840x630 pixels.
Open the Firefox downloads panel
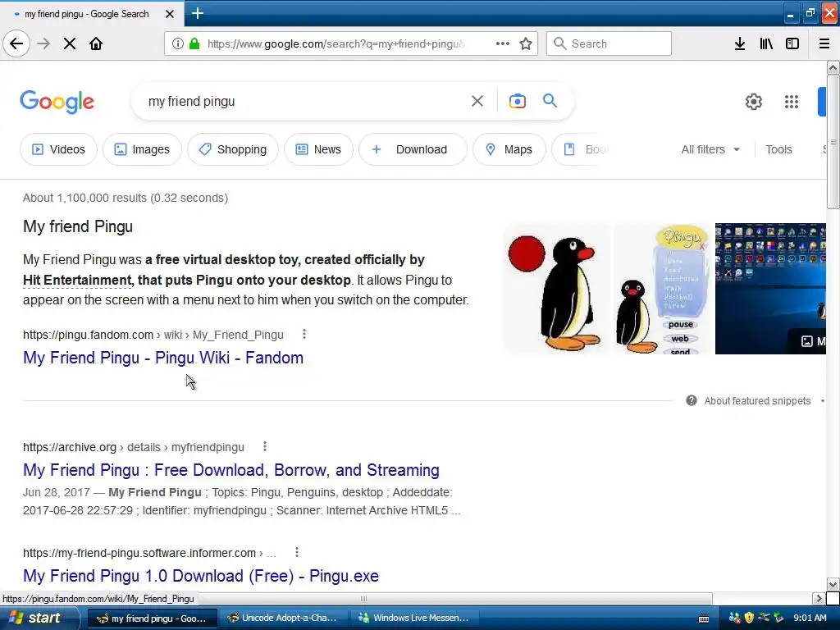pos(740,43)
